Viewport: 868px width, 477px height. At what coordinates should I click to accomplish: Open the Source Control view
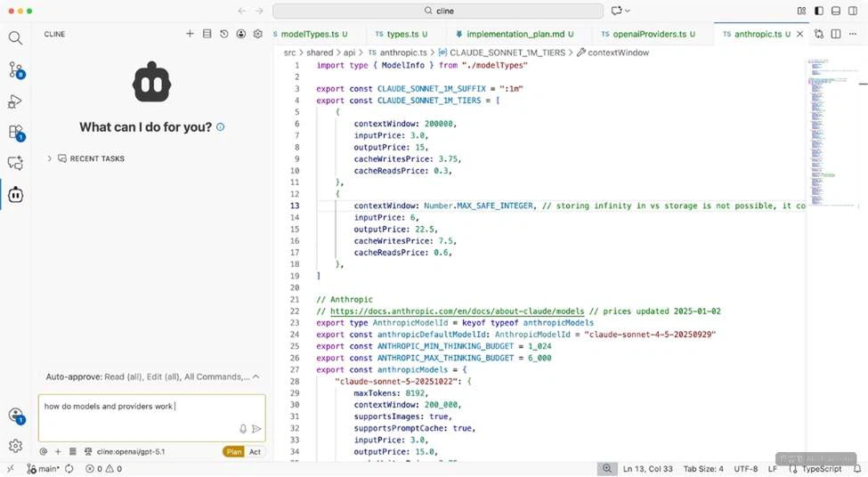coord(15,69)
